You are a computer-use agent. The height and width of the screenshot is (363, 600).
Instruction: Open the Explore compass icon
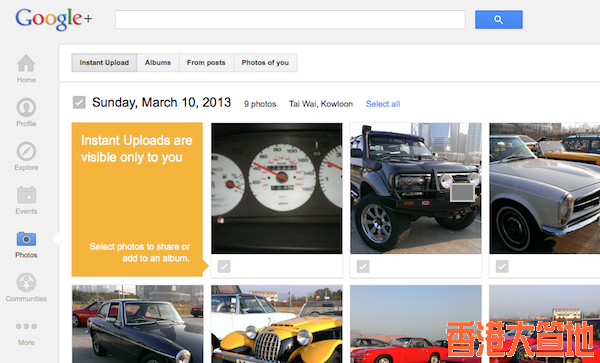[26, 151]
